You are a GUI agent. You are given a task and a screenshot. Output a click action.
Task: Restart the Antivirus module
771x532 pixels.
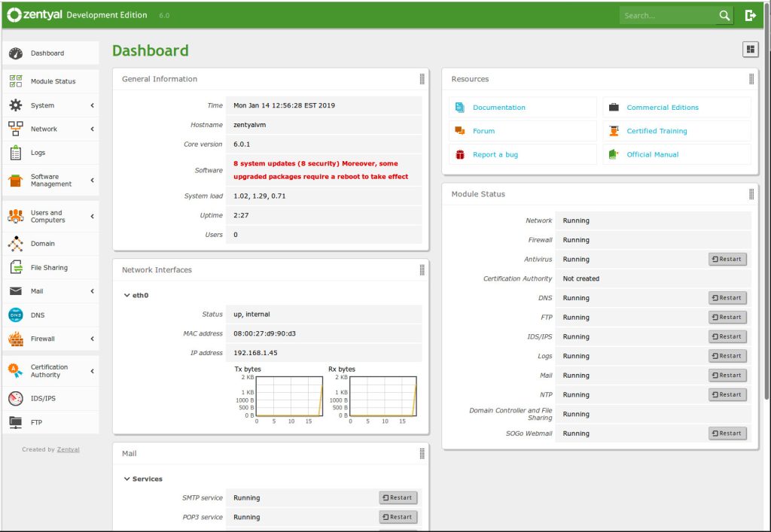point(727,259)
